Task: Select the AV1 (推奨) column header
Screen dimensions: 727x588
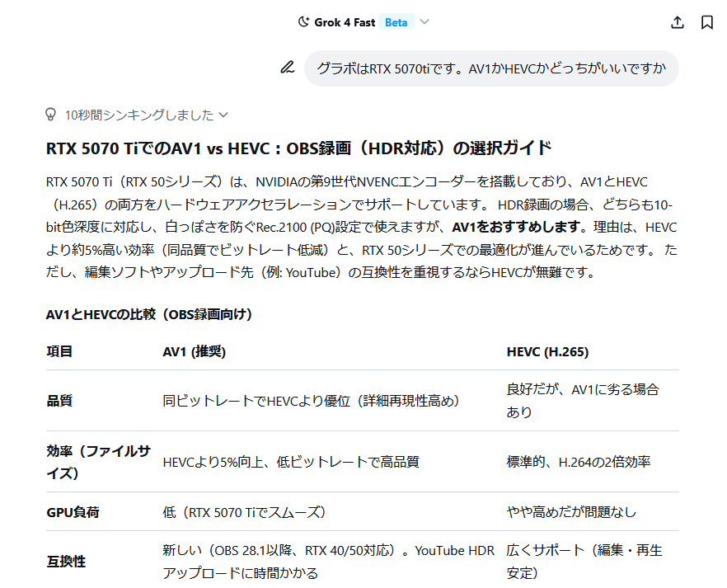Action: (194, 352)
